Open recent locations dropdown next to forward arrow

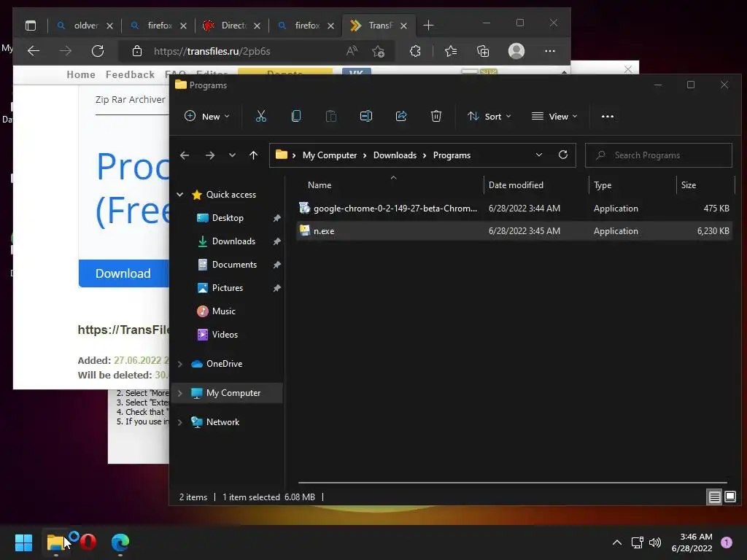(x=232, y=155)
